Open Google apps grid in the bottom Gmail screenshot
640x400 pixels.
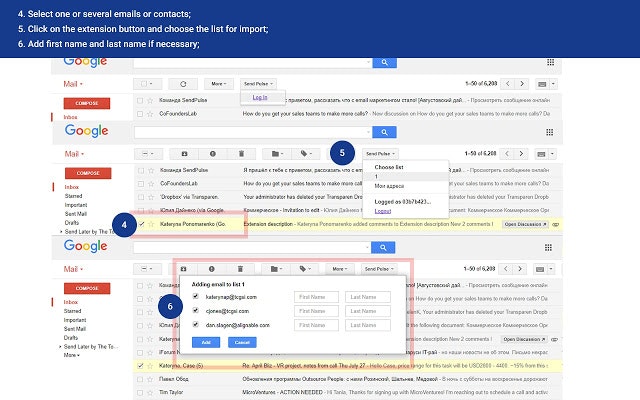tap(549, 247)
